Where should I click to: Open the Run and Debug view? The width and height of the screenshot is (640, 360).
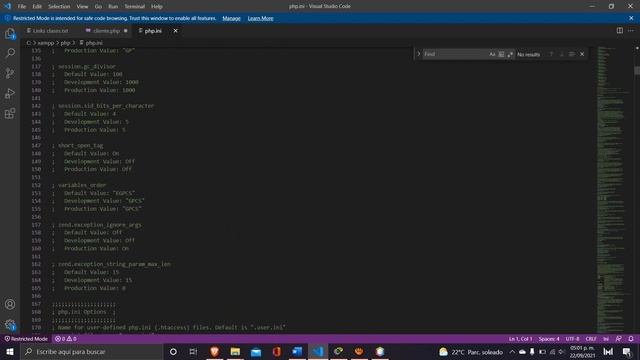(10, 93)
